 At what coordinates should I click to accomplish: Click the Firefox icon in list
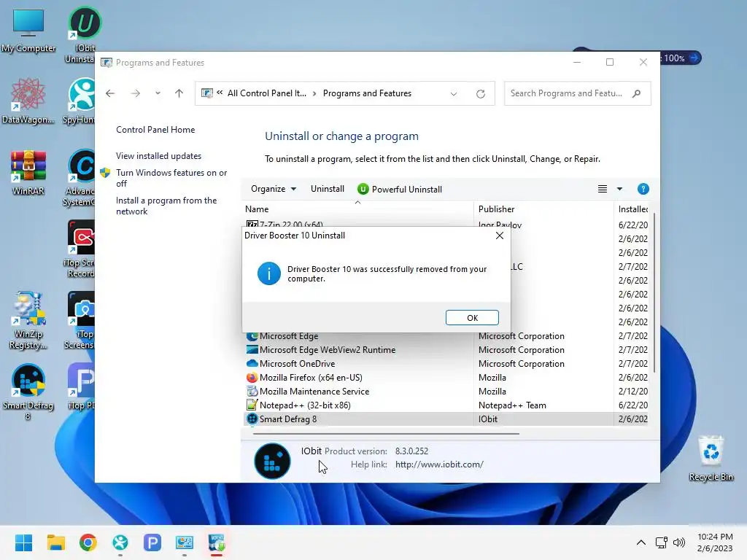point(252,377)
